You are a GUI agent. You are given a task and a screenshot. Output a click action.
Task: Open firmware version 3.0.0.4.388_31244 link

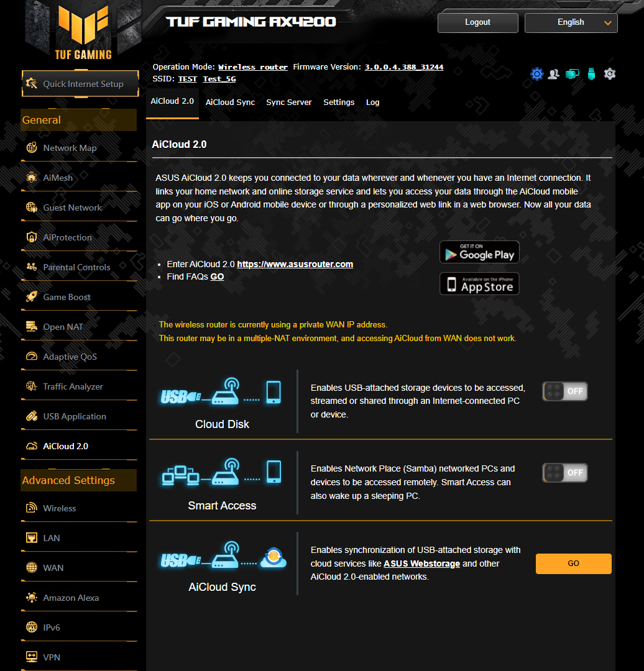click(x=404, y=67)
